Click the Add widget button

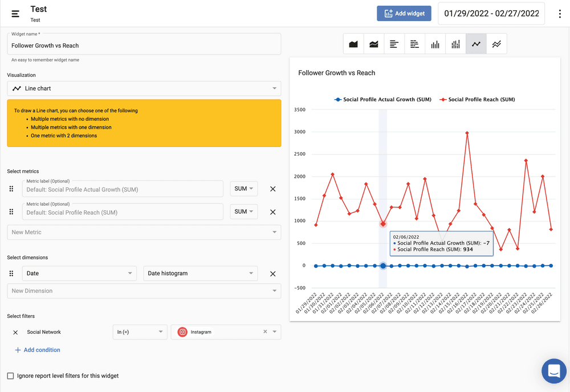(x=404, y=14)
